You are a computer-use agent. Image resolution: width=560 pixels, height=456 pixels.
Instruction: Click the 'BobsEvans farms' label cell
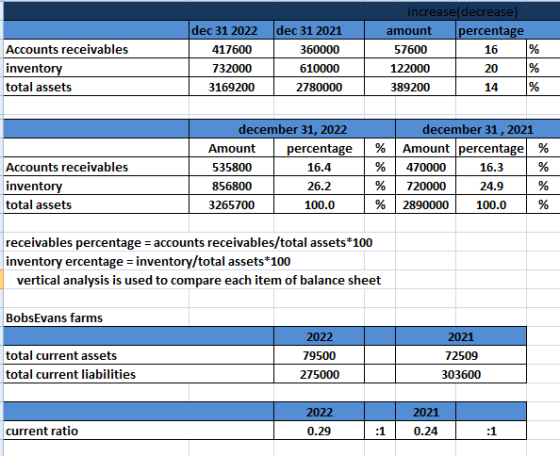pos(54,318)
